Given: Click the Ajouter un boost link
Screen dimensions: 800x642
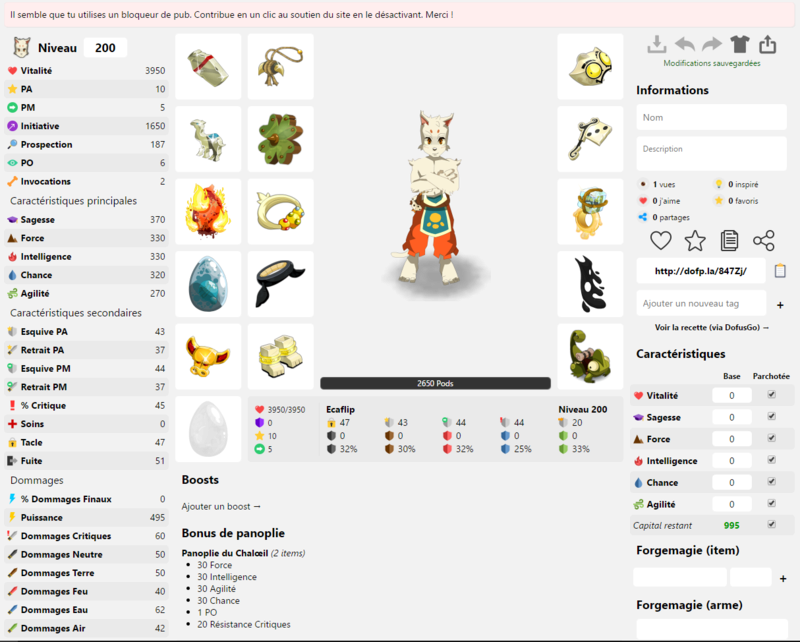Looking at the screenshot, I should coord(221,506).
